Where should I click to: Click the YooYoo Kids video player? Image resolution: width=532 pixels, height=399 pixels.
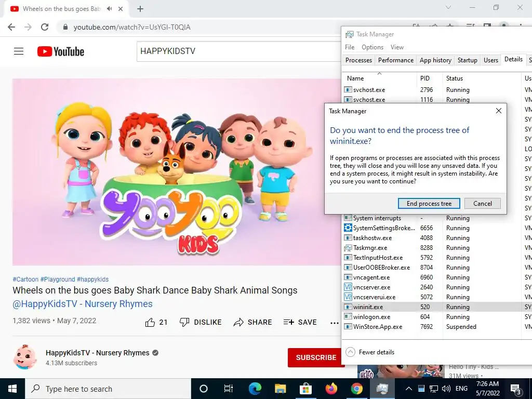click(x=177, y=172)
